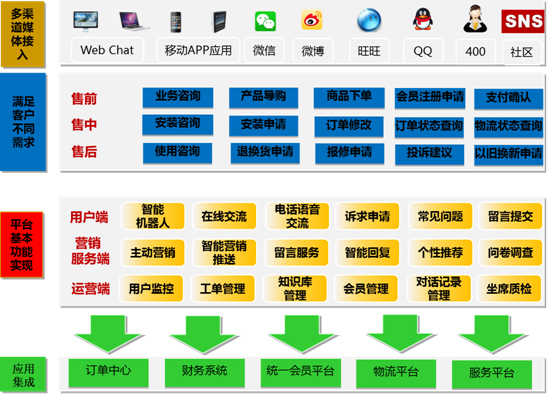Viewport: 549px width, 395px height.
Task: Choose the 用户监控 function box
Action: (x=151, y=289)
